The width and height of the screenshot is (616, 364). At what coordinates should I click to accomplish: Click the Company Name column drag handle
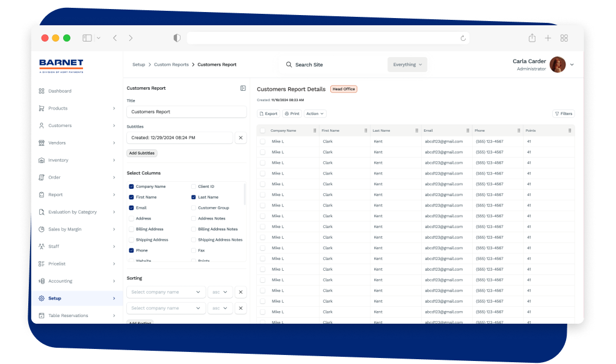pyautogui.click(x=315, y=131)
